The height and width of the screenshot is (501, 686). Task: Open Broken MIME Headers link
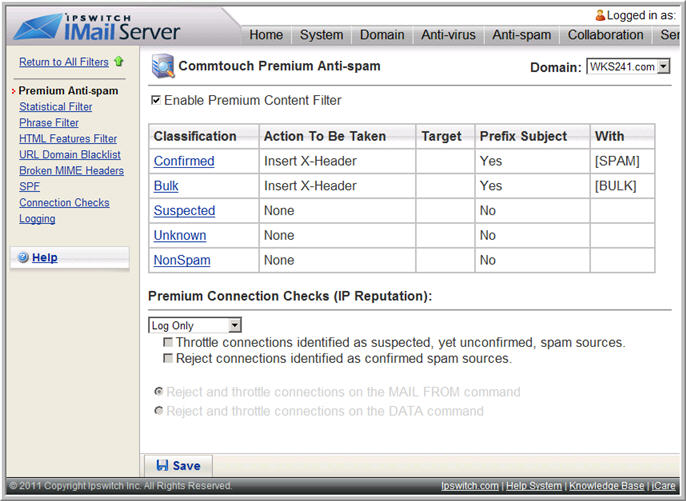[71, 171]
